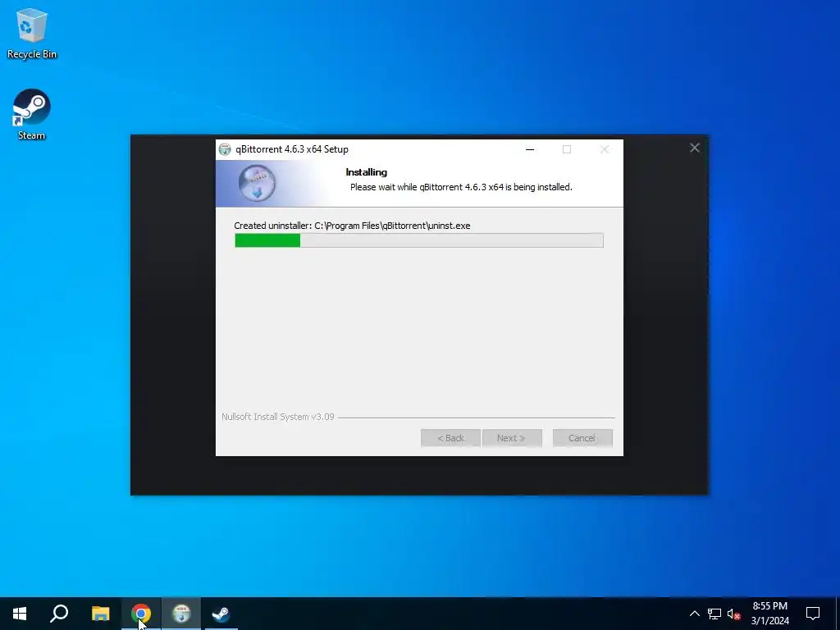Open Google Chrome from taskbar
The height and width of the screenshot is (630, 840).
coord(141,614)
